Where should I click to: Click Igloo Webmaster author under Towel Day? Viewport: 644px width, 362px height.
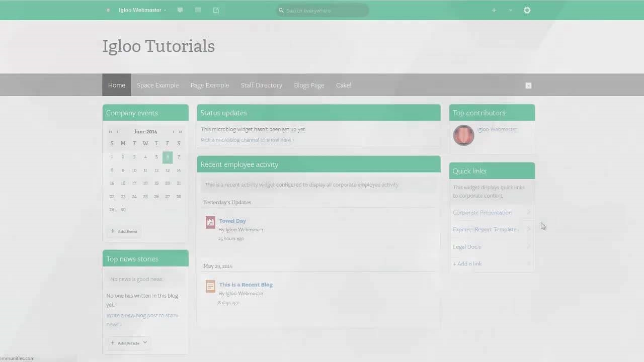(x=245, y=230)
